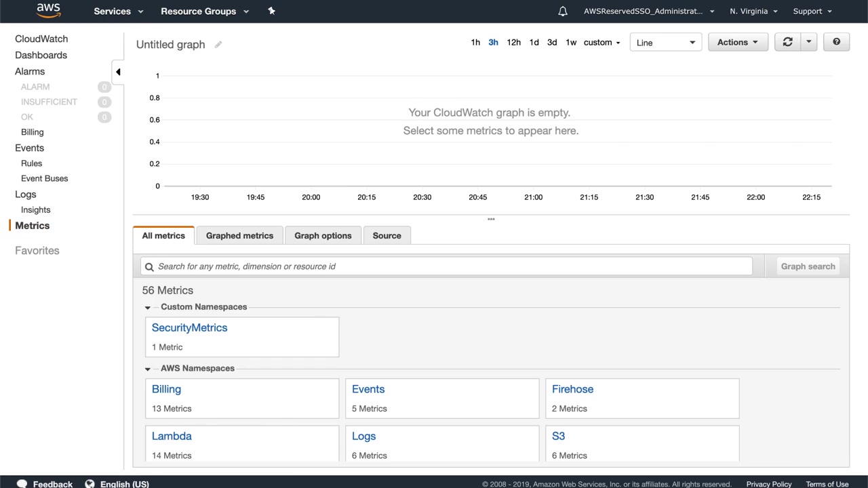Open the Graph options tab

coord(323,236)
